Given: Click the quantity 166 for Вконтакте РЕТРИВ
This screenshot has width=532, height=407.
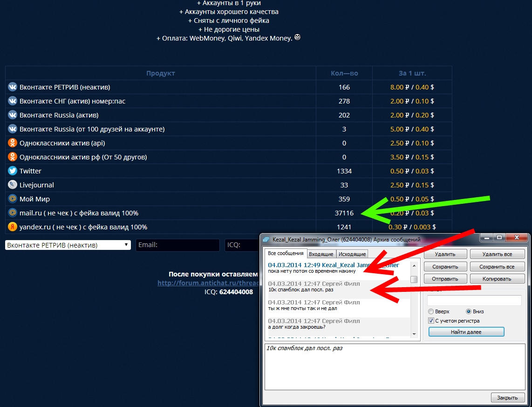Looking at the screenshot, I should [344, 87].
